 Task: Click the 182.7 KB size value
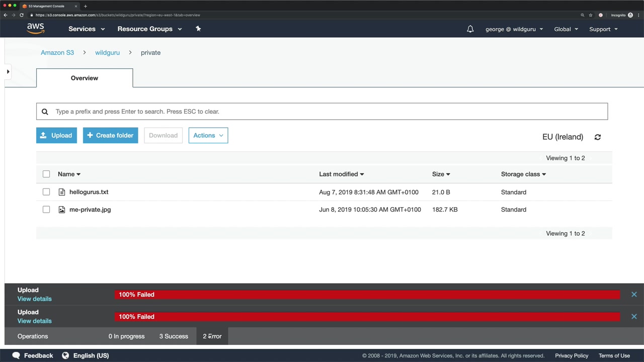pos(445,210)
